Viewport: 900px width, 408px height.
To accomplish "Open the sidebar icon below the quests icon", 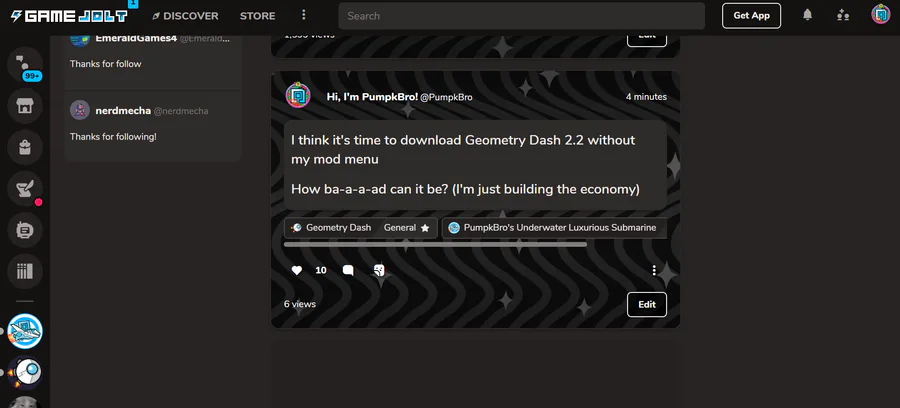I will tap(25, 230).
